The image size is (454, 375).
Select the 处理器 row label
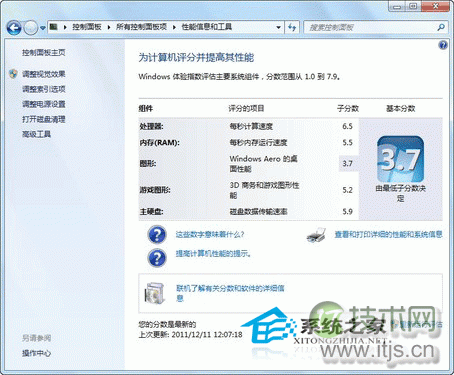tap(151, 126)
